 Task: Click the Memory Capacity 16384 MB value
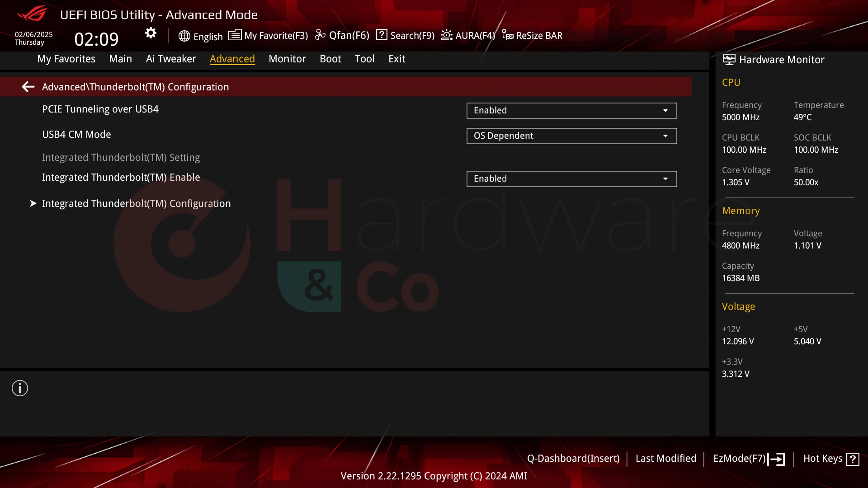pos(741,278)
